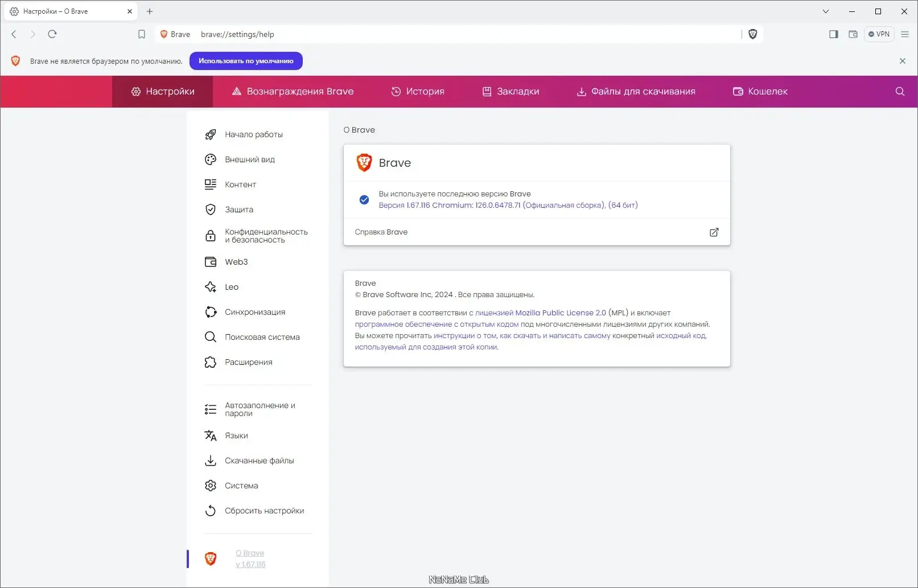Screen dimensions: 918x588
Task: Click the 'исходный код' link
Action: click(682, 335)
